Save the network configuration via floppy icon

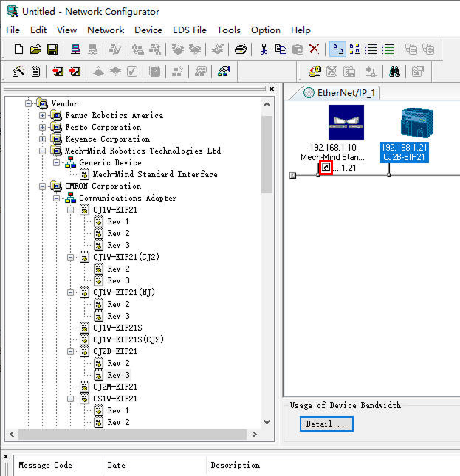coord(52,49)
